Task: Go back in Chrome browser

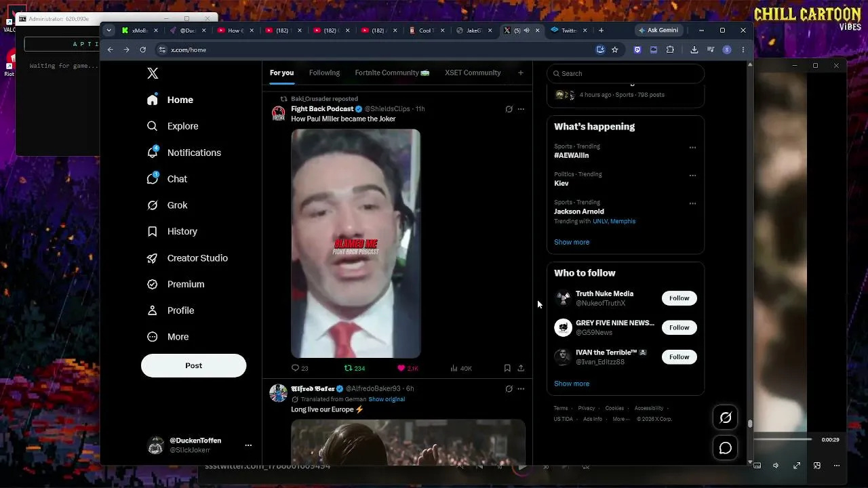Action: (x=110, y=49)
